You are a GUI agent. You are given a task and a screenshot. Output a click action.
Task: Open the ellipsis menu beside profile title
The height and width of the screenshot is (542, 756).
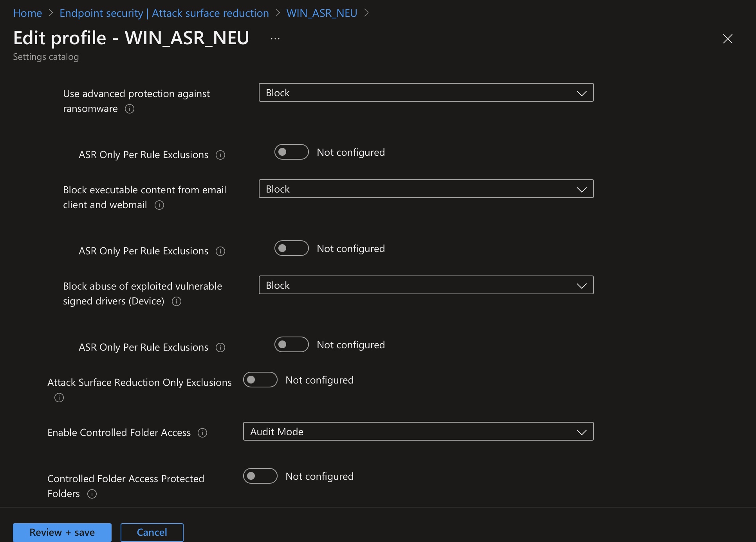coord(275,39)
